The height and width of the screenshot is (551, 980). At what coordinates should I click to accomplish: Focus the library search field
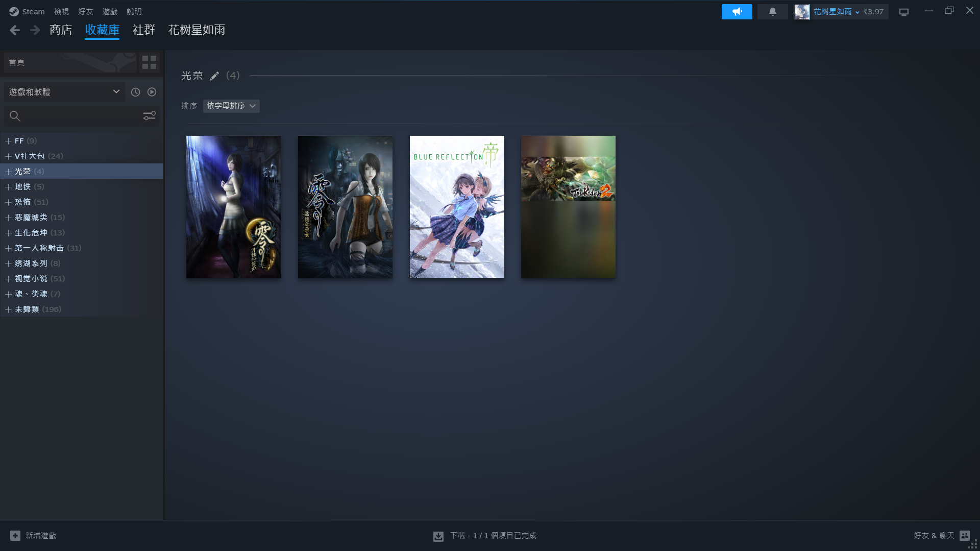point(82,116)
